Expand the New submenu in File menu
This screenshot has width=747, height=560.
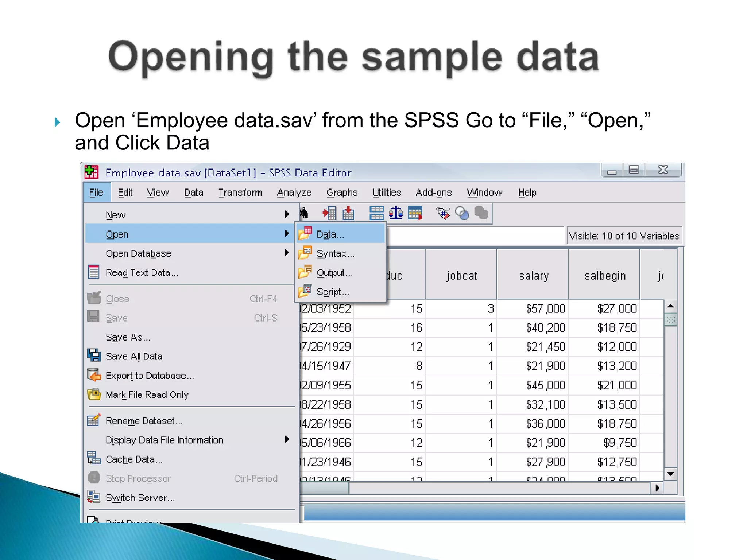point(190,215)
